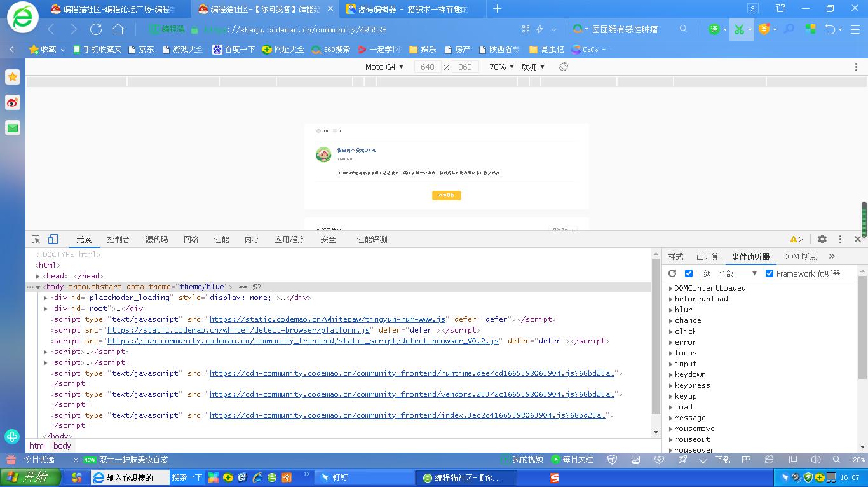Open the 京东 bookmark
This screenshot has width=868, height=487.
tap(141, 49)
